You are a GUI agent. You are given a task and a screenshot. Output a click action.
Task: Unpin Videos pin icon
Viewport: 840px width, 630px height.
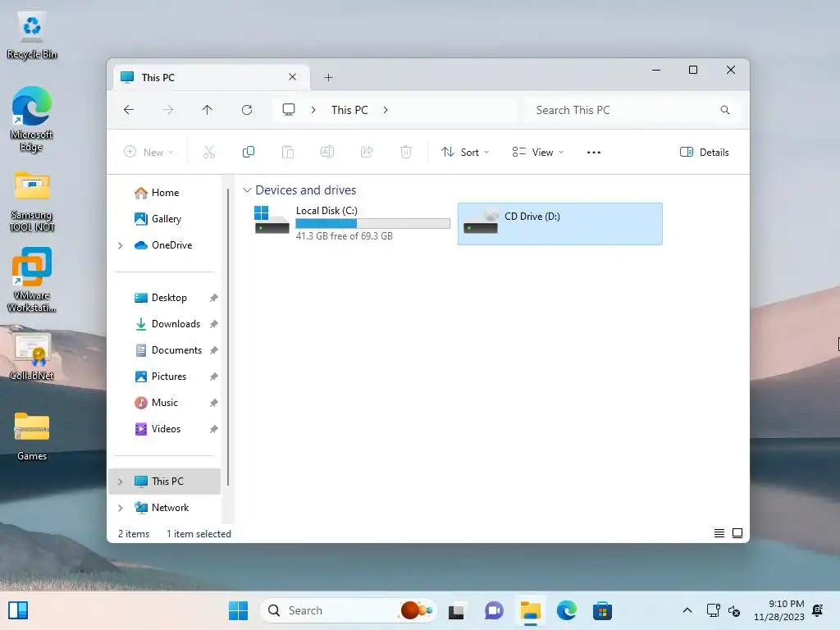(x=214, y=429)
